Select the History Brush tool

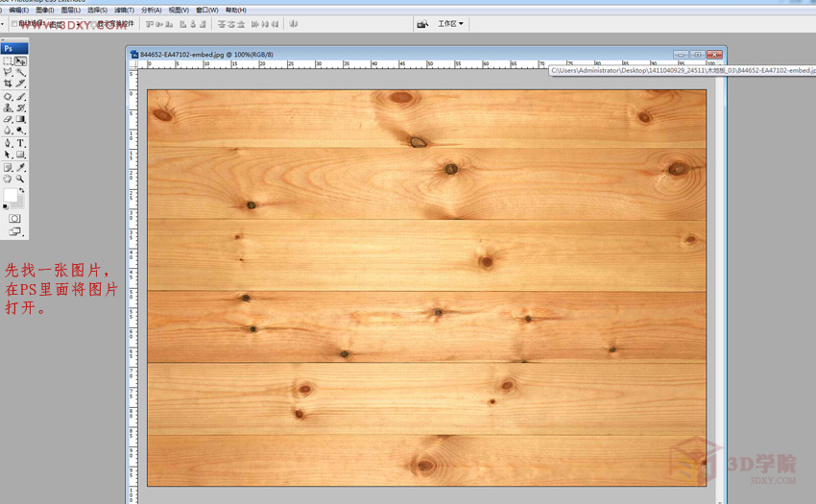pos(20,108)
